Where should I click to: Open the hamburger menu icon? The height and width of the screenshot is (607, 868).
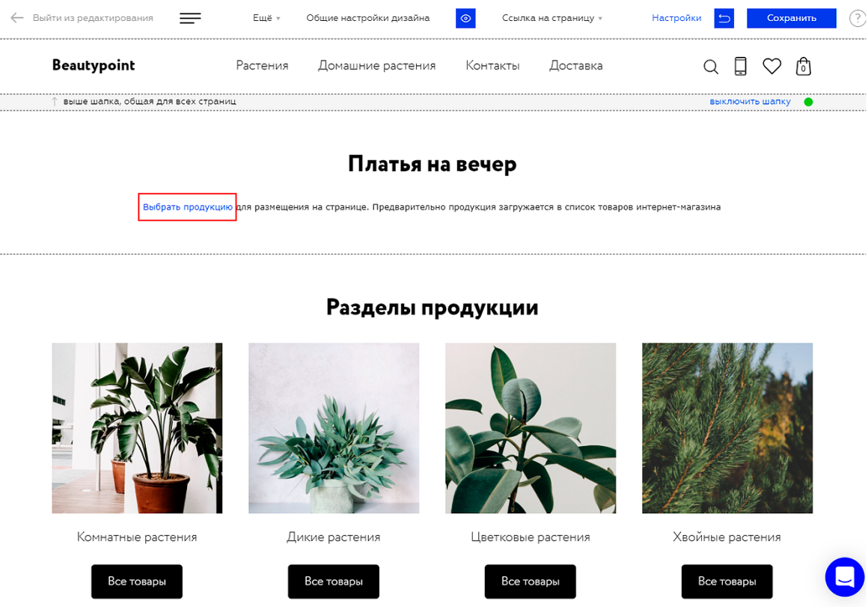(x=190, y=18)
